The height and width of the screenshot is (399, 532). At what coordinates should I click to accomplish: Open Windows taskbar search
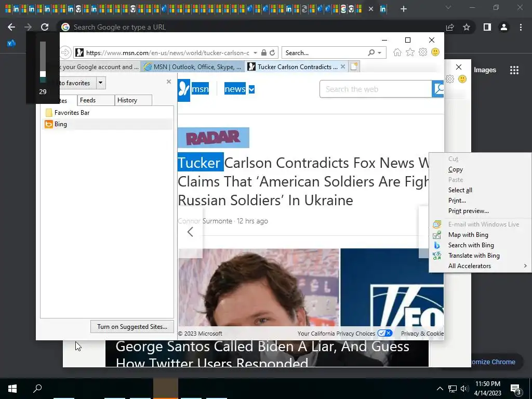37,389
